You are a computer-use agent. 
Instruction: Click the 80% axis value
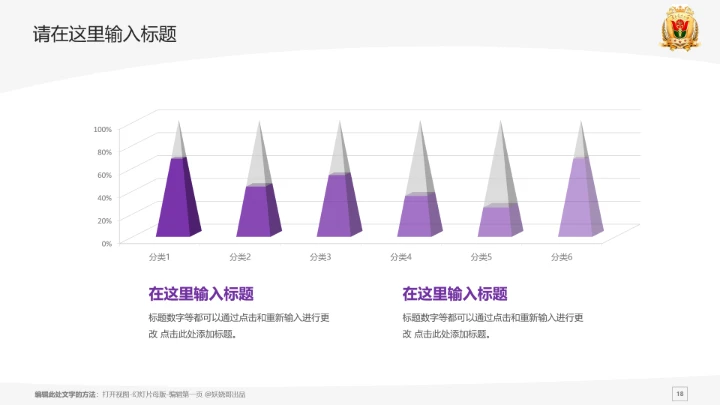click(x=104, y=152)
